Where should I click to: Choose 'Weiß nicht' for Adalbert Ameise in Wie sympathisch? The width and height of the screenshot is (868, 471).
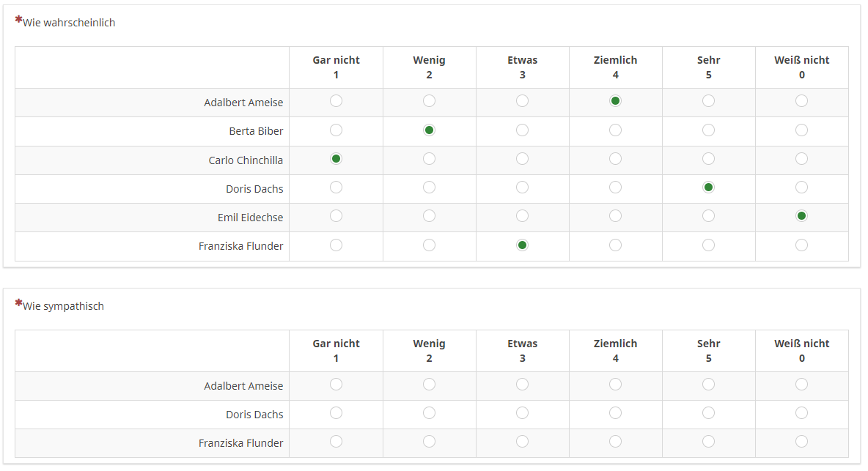click(801, 385)
